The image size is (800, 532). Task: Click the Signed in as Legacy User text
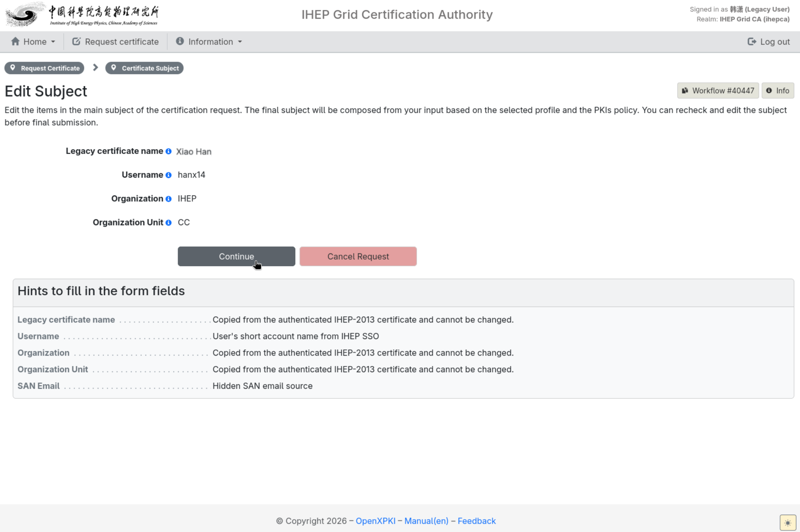[740, 9]
